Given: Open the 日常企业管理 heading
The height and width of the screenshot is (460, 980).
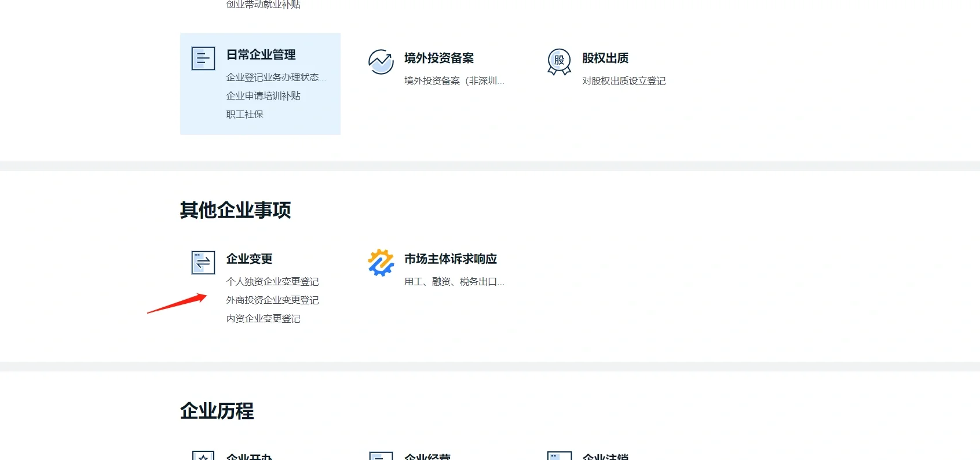Looking at the screenshot, I should [261, 55].
